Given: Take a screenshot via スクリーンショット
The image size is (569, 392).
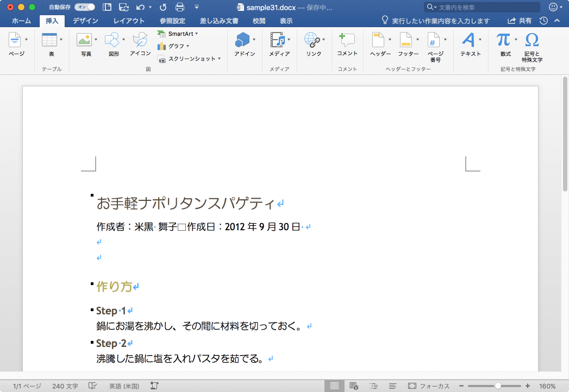Looking at the screenshot, I should 189,59.
